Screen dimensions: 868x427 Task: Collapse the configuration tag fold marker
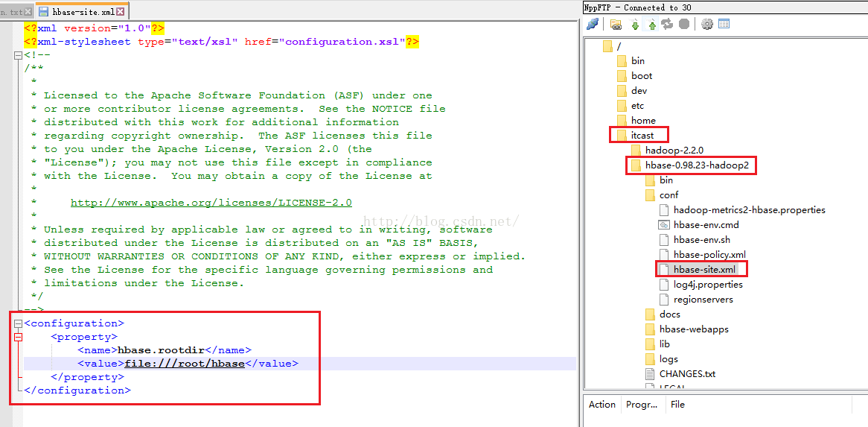(x=18, y=323)
